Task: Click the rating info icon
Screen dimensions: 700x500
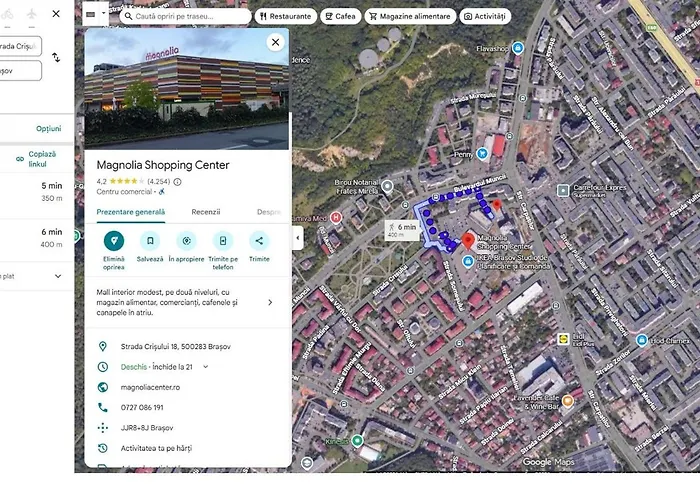Action: [x=178, y=182]
